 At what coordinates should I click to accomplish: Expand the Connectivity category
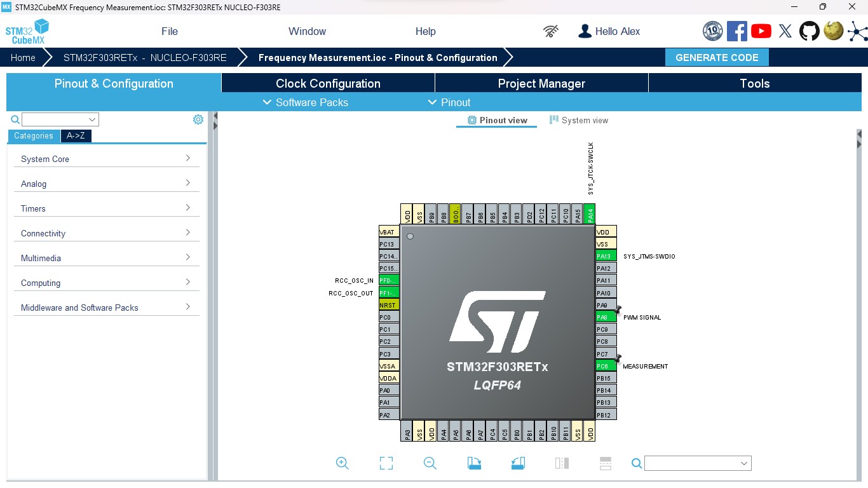pos(106,233)
